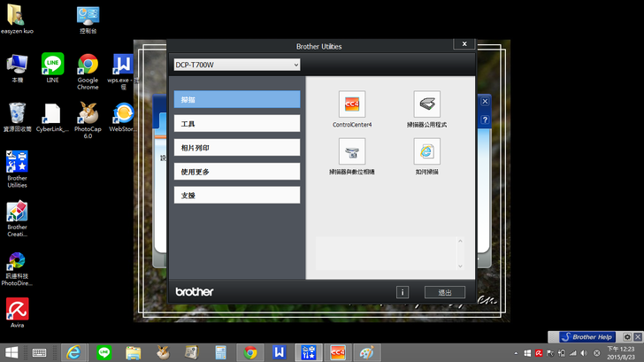The image size is (644, 362).
Task: Click the Windows Start button
Action: [11, 352]
